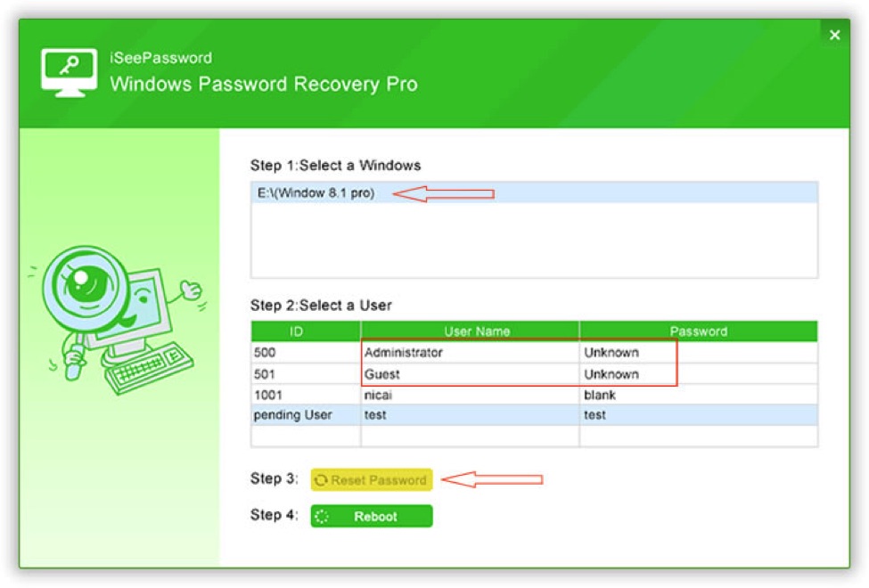
Task: Click Administrator's Unknown password cell
Action: (x=698, y=353)
